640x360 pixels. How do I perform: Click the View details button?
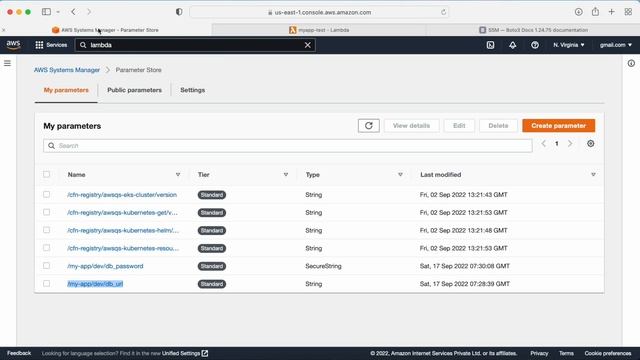pos(411,126)
